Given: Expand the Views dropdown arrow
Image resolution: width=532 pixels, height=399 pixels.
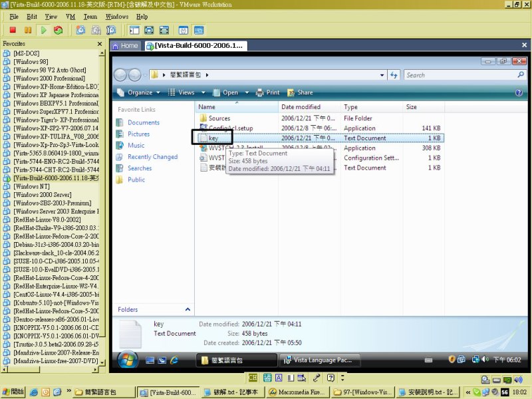Looking at the screenshot, I should [203, 92].
